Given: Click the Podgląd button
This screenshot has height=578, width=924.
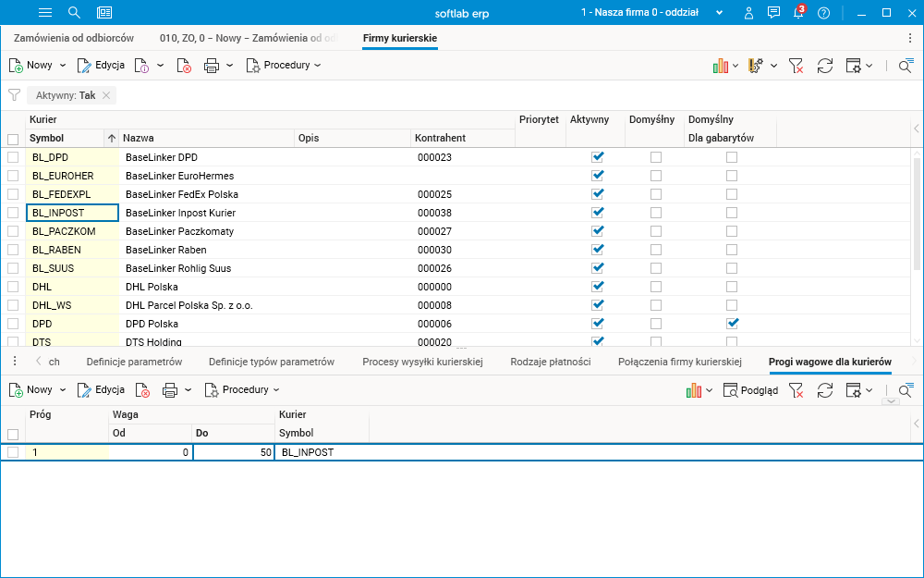Looking at the screenshot, I should (x=750, y=390).
